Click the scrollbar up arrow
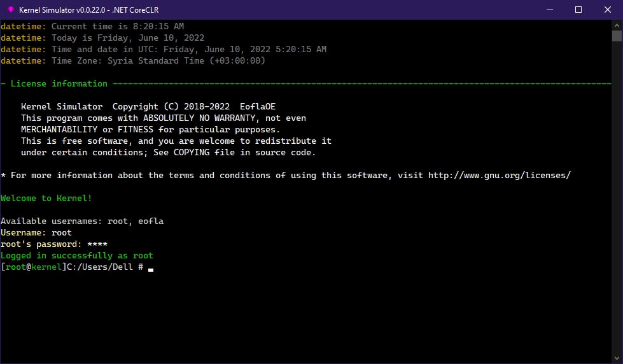This screenshot has height=364, width=623. tap(617, 26)
